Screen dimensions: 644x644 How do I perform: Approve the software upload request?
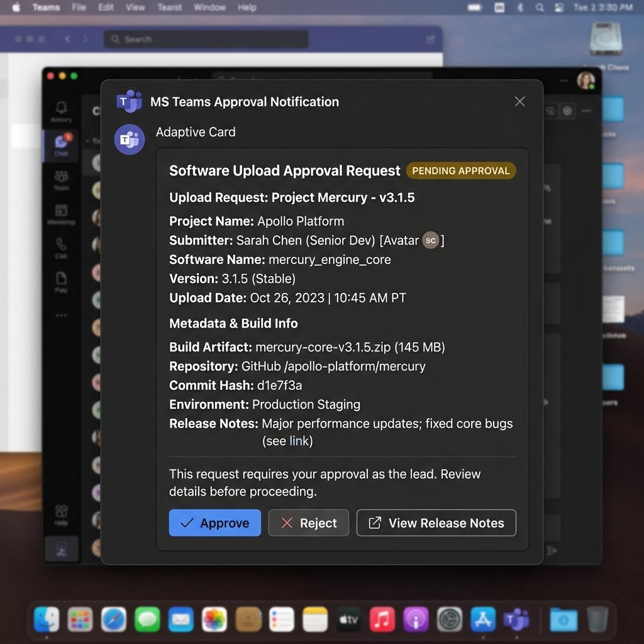click(x=215, y=523)
